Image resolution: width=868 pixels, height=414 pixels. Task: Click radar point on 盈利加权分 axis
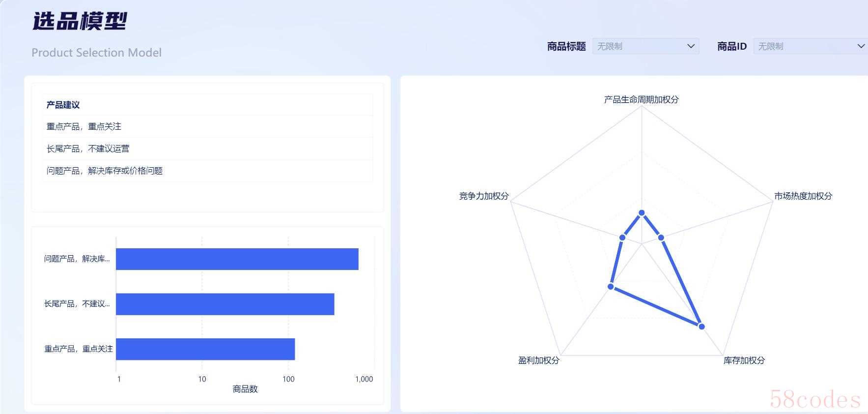(x=611, y=287)
